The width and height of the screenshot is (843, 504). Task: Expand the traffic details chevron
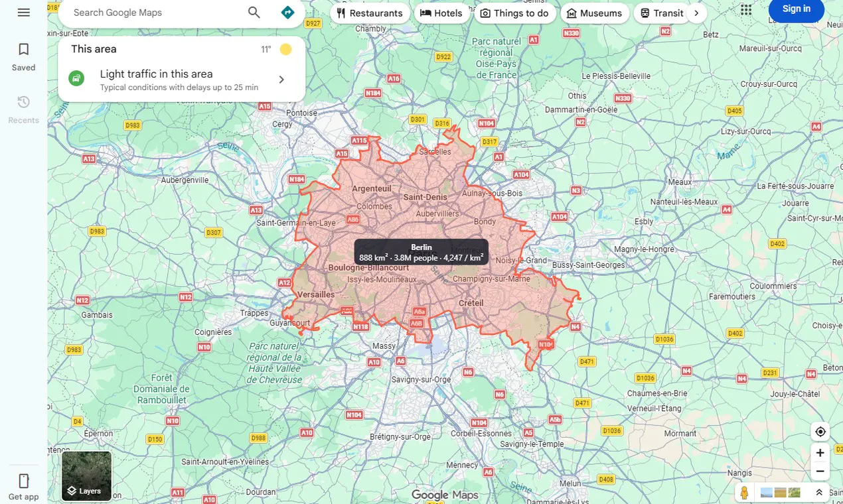[x=281, y=80]
